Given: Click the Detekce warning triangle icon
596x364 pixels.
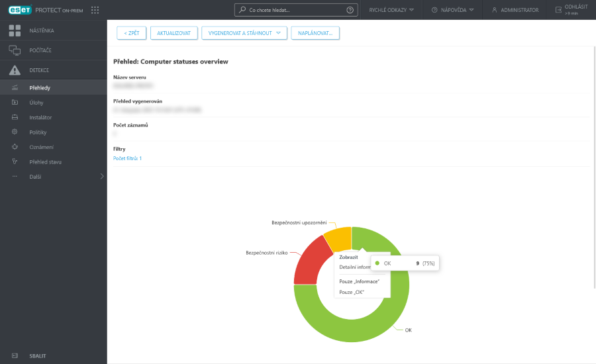Looking at the screenshot, I should pyautogui.click(x=15, y=70).
